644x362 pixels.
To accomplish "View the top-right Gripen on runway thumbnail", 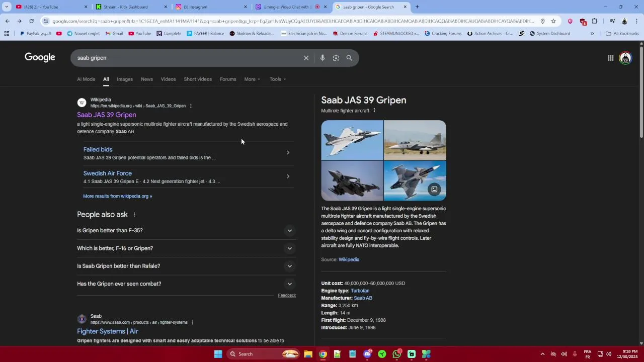I will (x=415, y=140).
